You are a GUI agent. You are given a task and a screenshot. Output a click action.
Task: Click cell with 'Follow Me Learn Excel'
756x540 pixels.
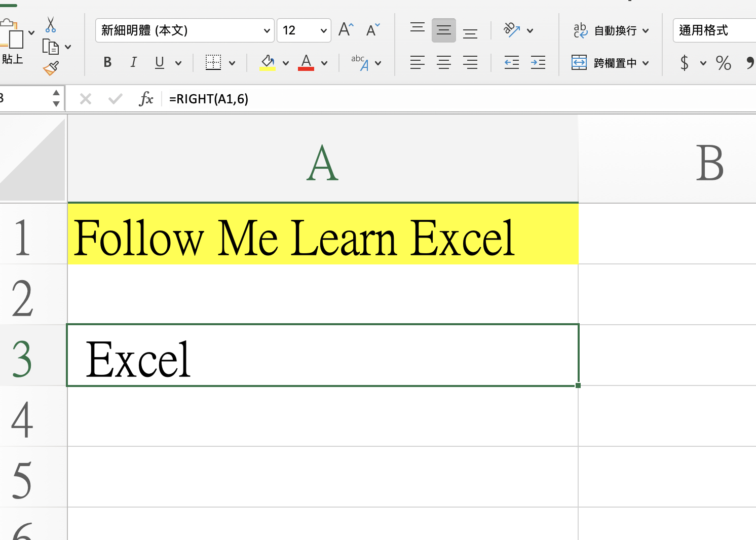pyautogui.click(x=323, y=234)
